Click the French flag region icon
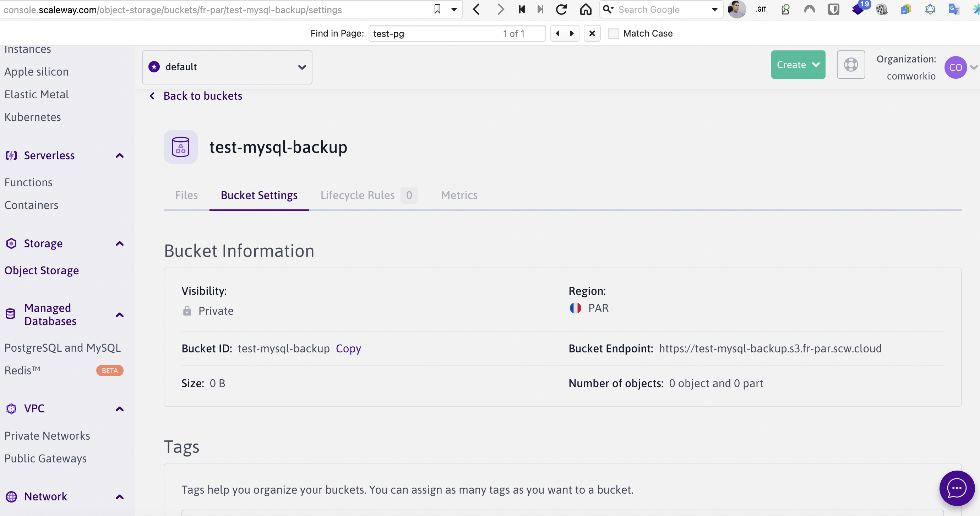980x516 pixels. click(575, 308)
